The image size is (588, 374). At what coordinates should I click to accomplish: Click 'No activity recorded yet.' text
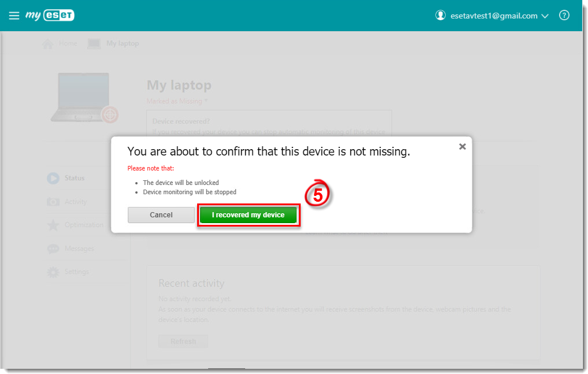195,299
